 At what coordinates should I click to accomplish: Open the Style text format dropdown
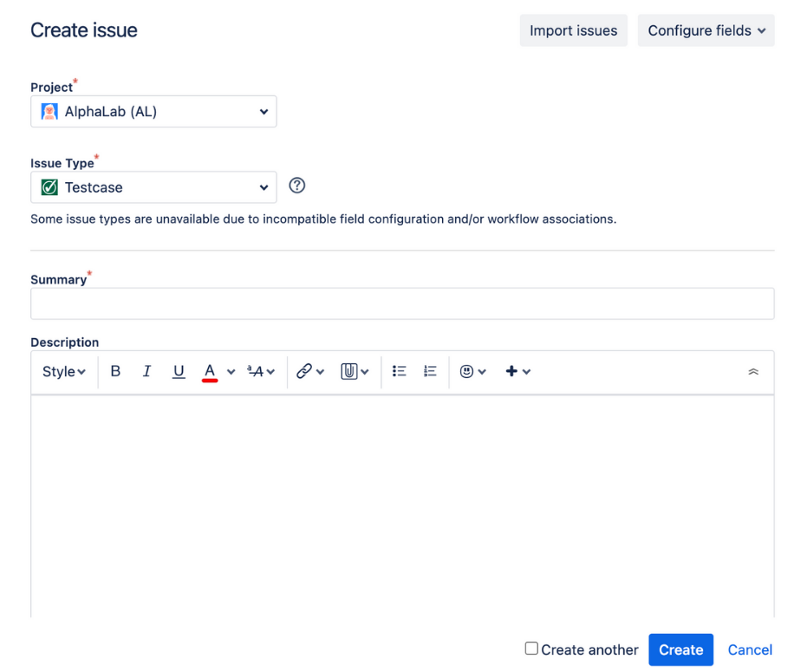tap(64, 371)
